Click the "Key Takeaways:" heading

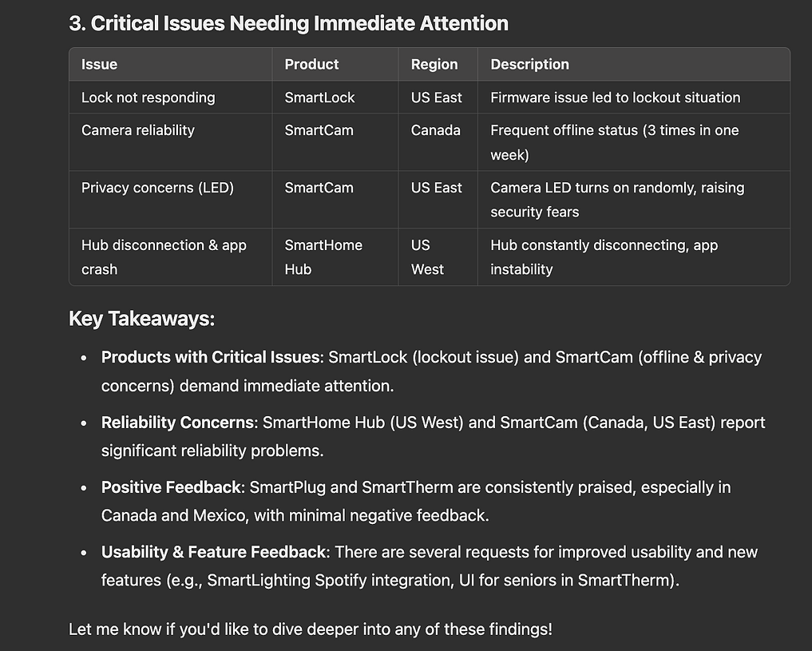click(x=142, y=319)
